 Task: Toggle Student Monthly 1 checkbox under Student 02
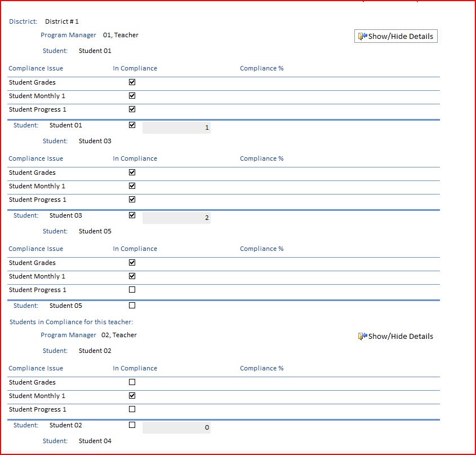pos(132,395)
